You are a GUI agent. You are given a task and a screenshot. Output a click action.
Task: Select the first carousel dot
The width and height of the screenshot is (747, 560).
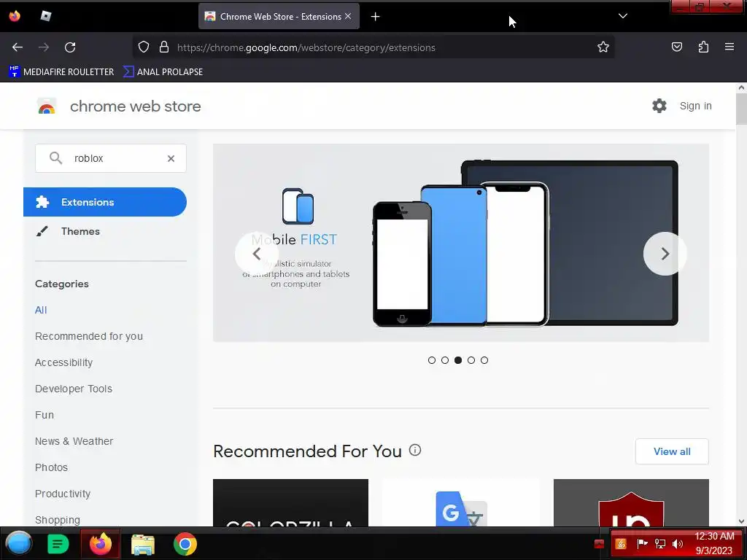432,360
